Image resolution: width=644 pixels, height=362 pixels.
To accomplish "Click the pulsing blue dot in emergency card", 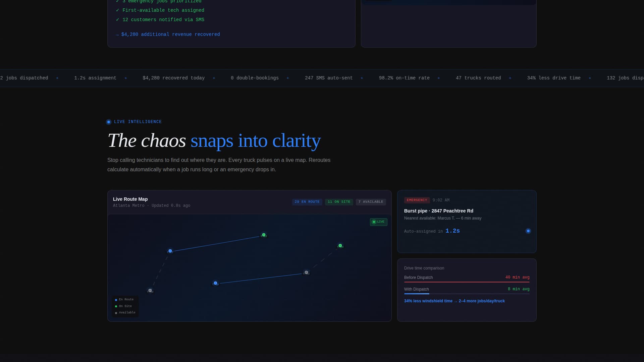I will [528, 231].
